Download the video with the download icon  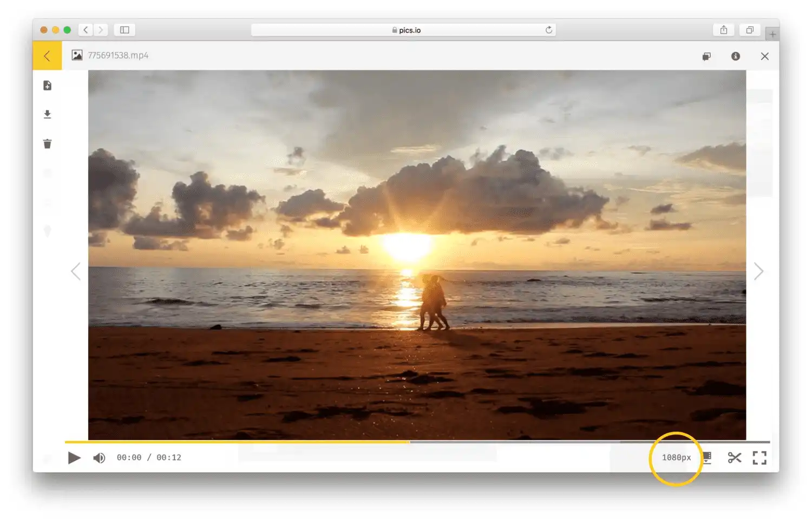[x=48, y=114]
